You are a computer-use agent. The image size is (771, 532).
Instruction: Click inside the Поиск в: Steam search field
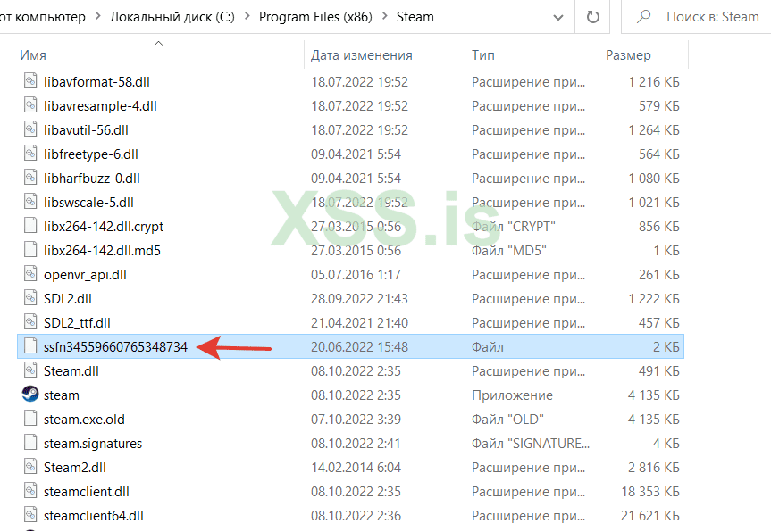tap(713, 17)
